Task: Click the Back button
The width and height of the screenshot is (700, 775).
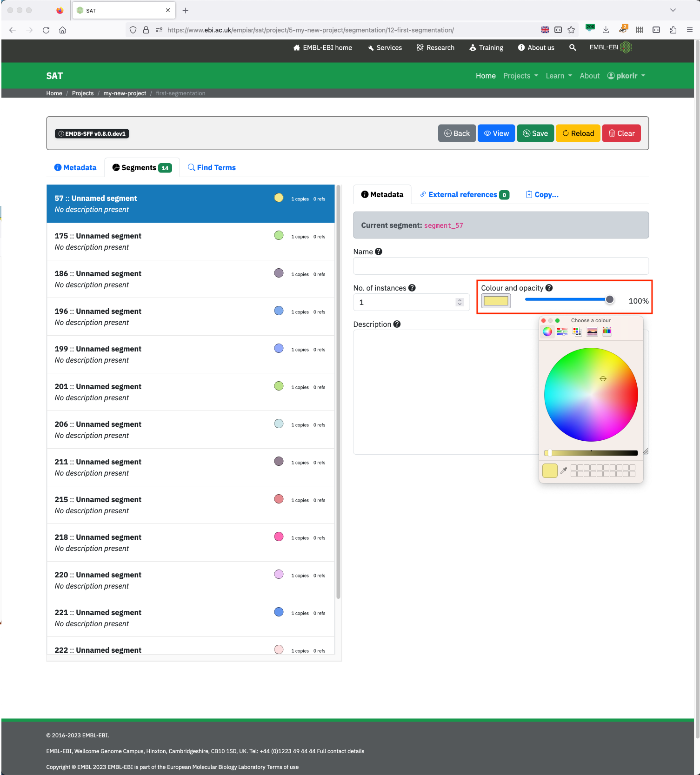Action: coord(457,133)
